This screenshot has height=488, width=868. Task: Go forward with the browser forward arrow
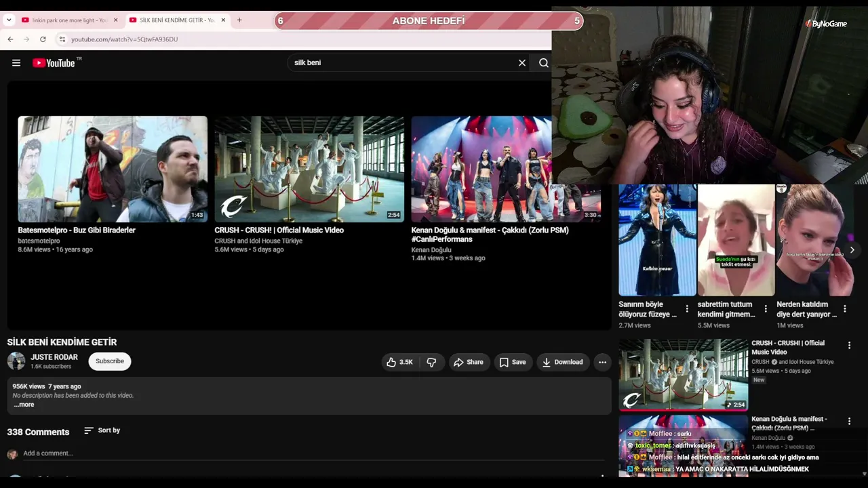pos(26,39)
